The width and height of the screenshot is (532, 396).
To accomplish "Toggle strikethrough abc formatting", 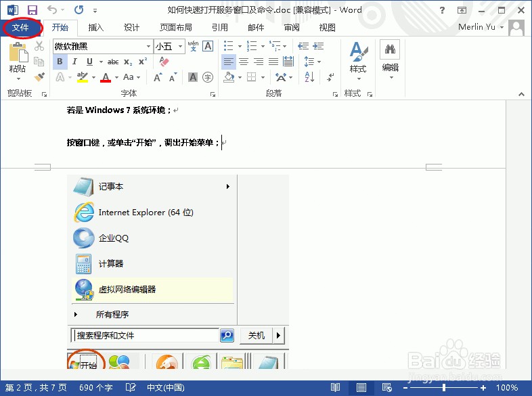I will click(113, 62).
